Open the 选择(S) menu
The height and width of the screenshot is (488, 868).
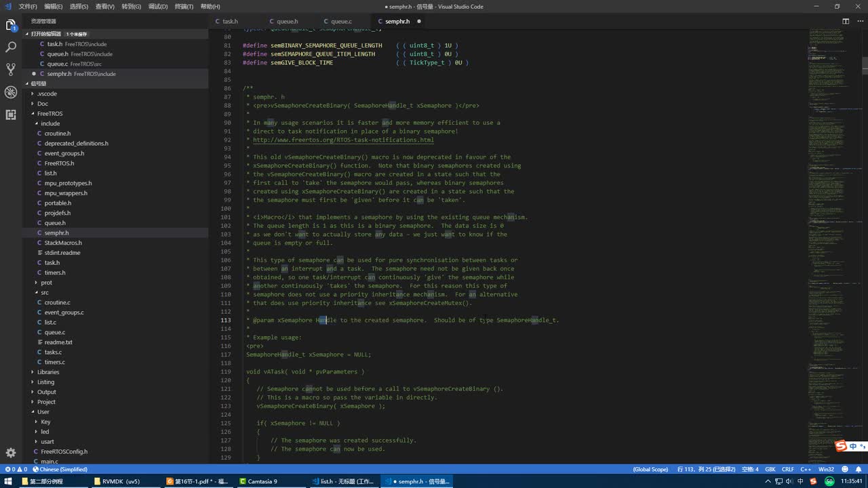click(79, 6)
